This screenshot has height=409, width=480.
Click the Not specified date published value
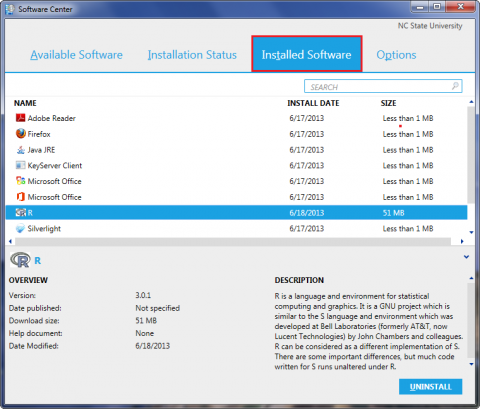pos(157,308)
